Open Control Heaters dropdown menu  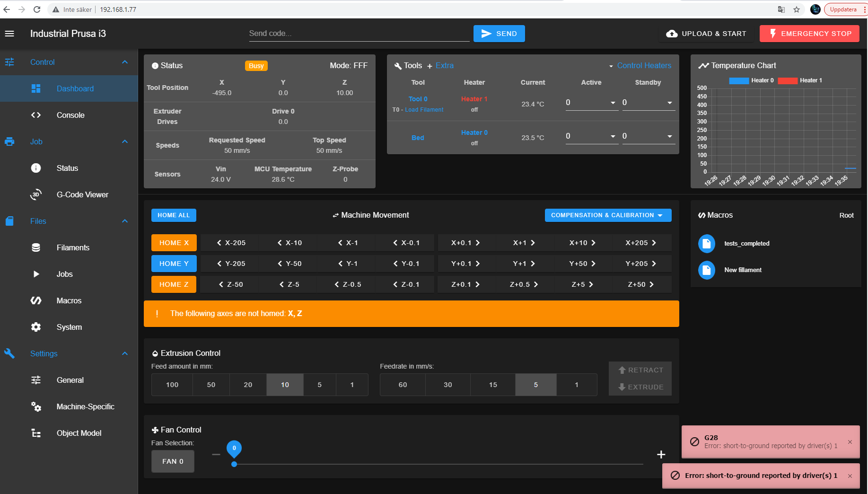point(640,66)
